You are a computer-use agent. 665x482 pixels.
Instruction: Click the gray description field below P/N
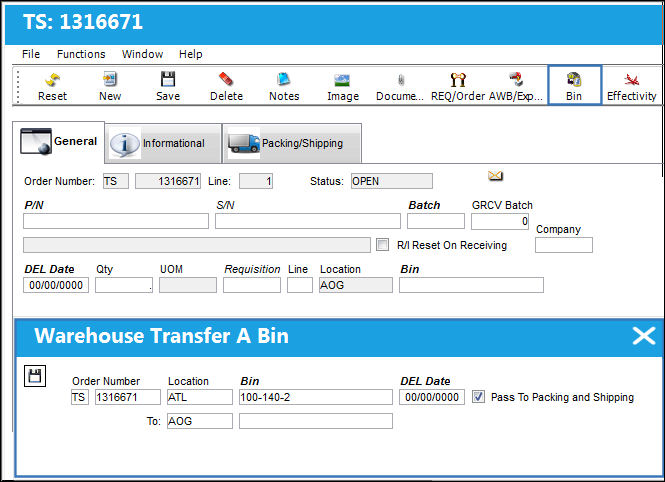(x=197, y=245)
